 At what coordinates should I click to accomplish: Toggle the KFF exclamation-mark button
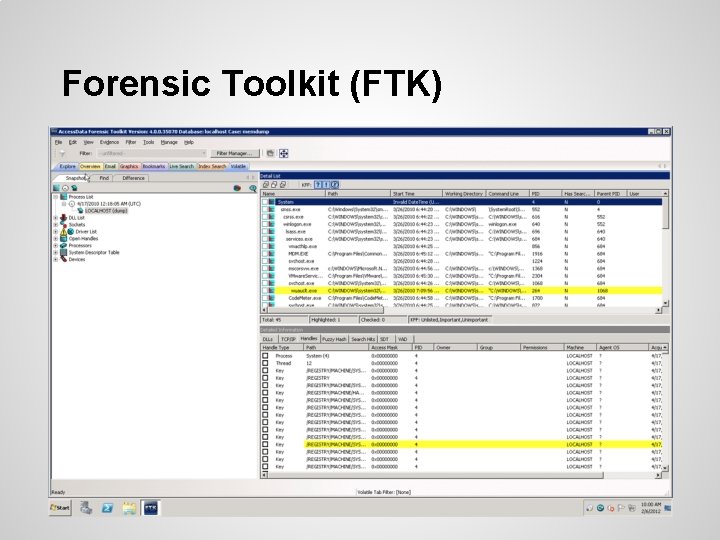click(326, 185)
